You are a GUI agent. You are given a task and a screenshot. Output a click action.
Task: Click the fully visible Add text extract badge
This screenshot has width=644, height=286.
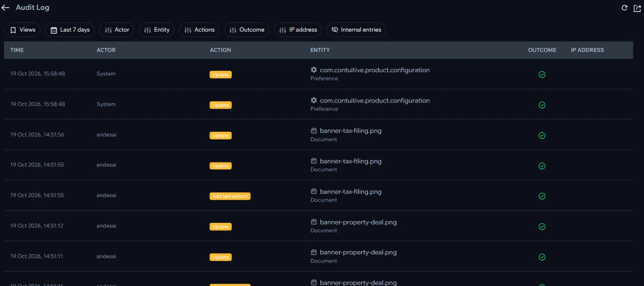[x=230, y=196]
